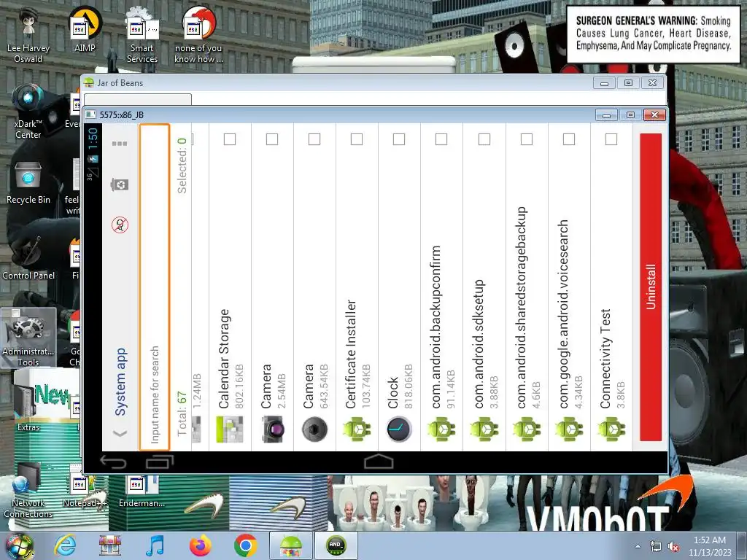Open the recycle bin icon in app toolbar

(120, 184)
